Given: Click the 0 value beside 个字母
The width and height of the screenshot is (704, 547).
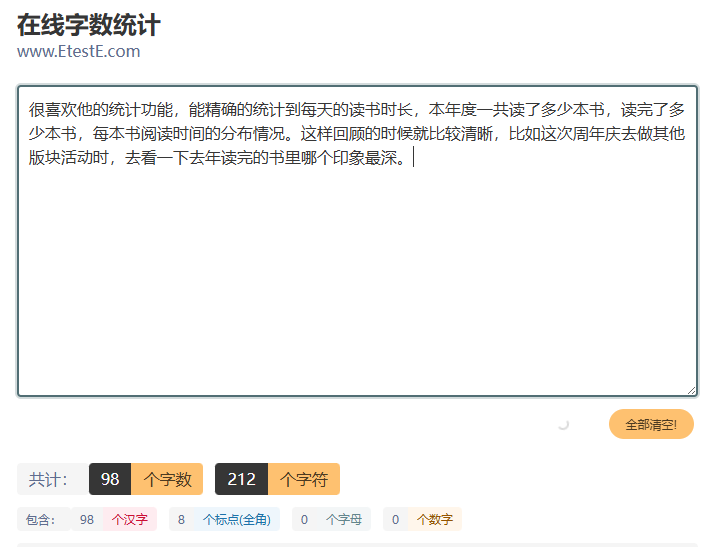Looking at the screenshot, I should [304, 519].
